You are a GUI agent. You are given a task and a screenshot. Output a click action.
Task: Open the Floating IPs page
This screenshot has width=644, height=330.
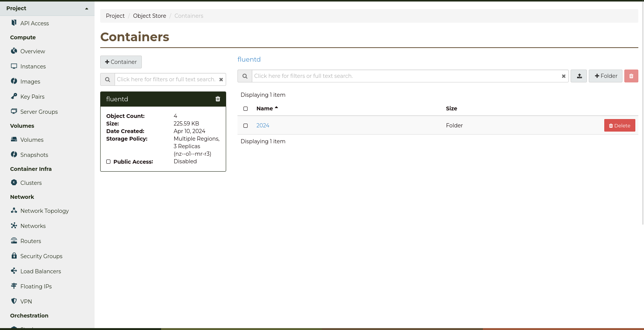click(36, 287)
